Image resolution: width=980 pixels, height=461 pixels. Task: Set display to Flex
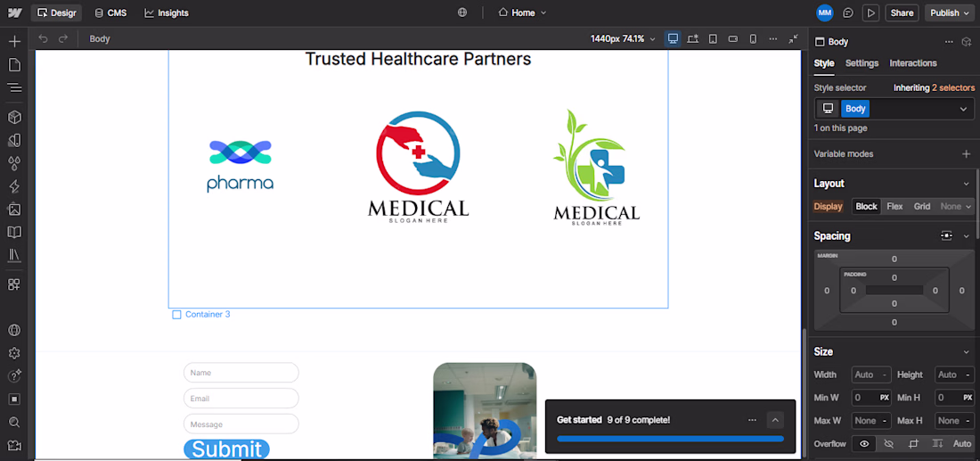click(894, 206)
